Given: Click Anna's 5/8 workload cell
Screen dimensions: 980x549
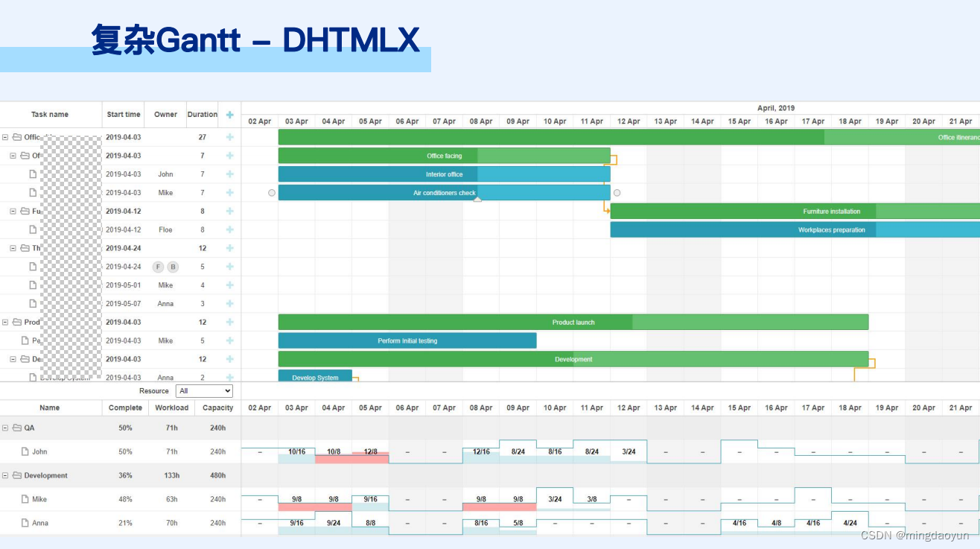Looking at the screenshot, I should click(x=518, y=523).
